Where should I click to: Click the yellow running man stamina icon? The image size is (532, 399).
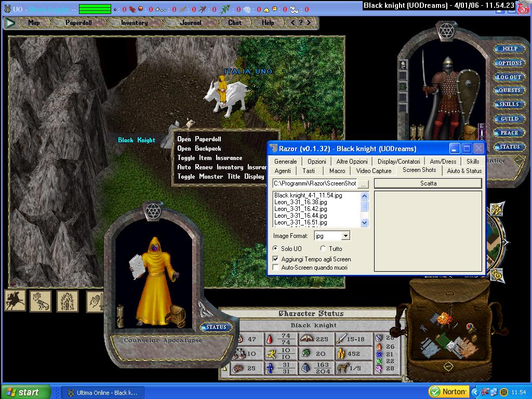(x=271, y=354)
